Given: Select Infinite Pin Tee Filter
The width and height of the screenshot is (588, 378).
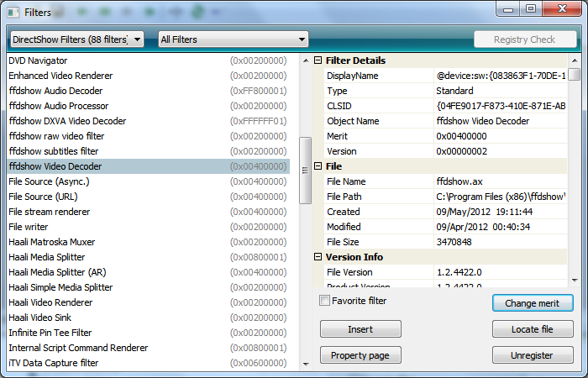Looking at the screenshot, I should [x=148, y=333].
